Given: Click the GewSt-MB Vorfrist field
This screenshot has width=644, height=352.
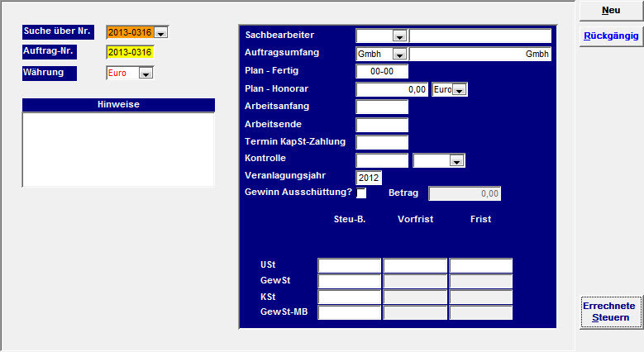Looking at the screenshot, I should pos(415,312).
